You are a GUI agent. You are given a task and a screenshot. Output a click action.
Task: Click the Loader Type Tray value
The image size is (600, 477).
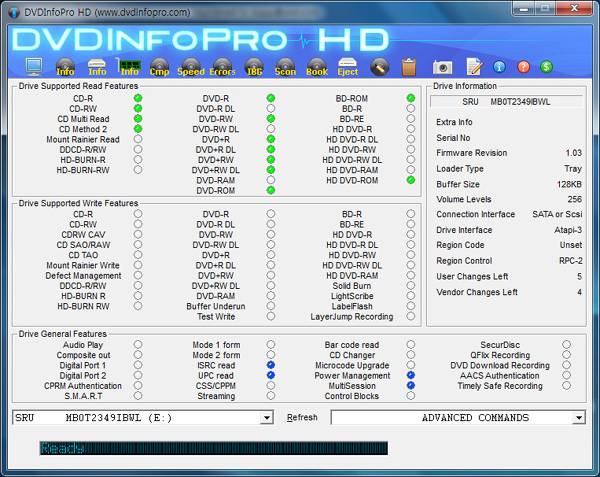pos(573,169)
